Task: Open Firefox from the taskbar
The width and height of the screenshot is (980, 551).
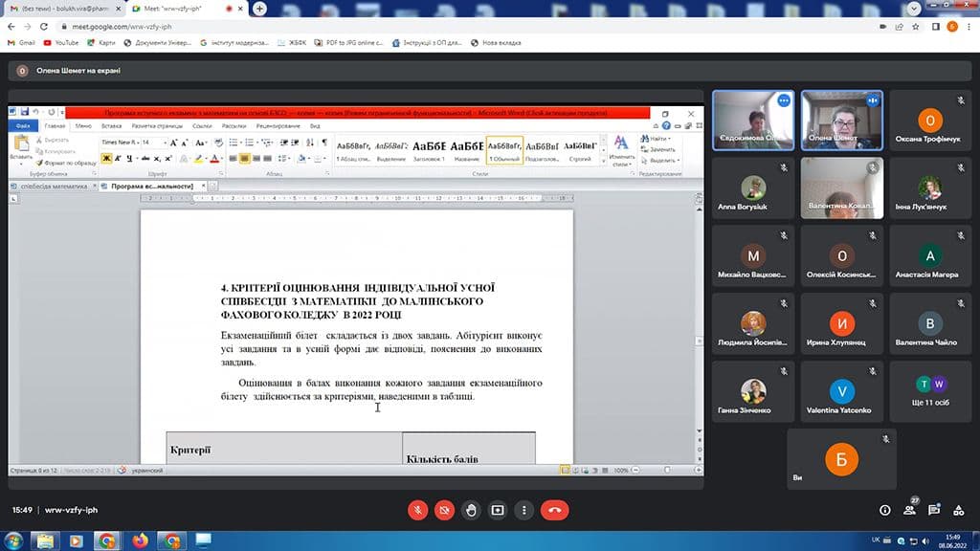Action: click(140, 540)
